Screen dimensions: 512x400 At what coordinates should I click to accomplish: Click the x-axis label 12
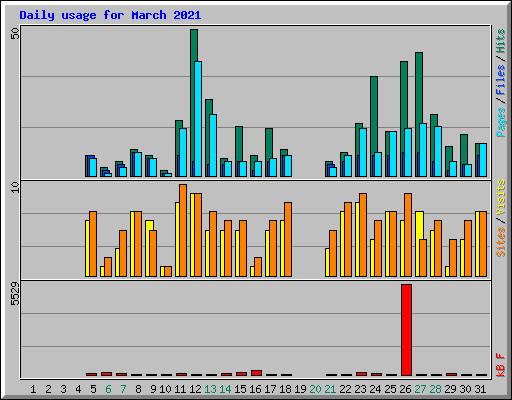tap(195, 389)
